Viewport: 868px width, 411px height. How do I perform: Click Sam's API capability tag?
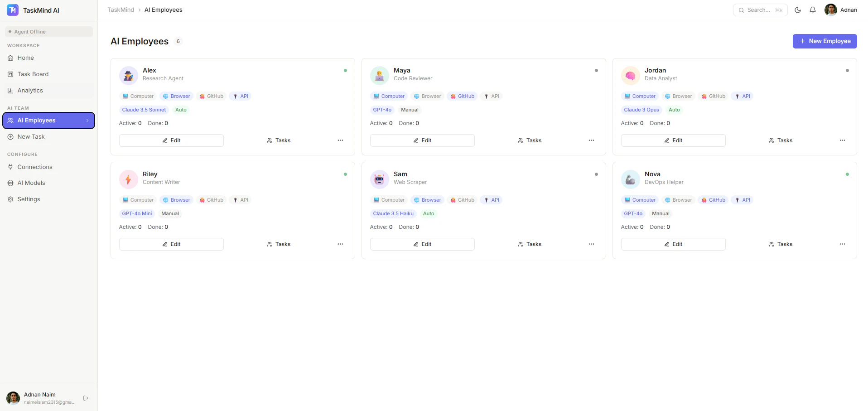coord(492,200)
